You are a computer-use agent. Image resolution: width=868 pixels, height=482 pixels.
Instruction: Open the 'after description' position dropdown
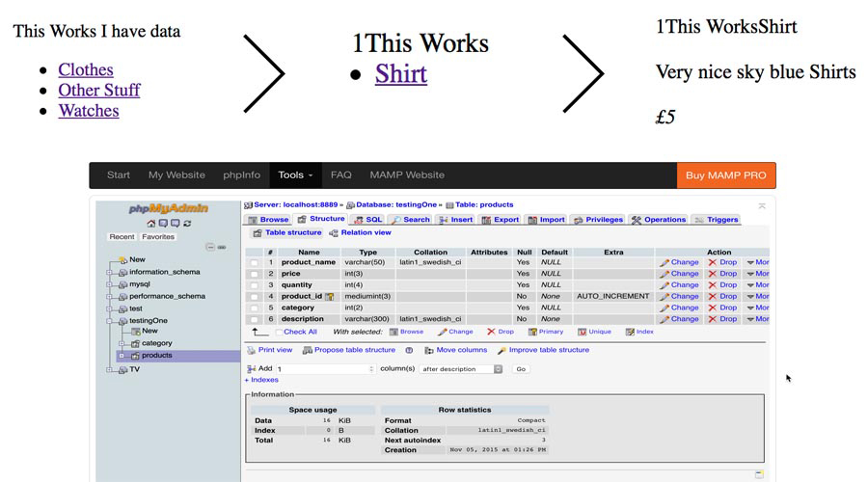click(x=462, y=368)
